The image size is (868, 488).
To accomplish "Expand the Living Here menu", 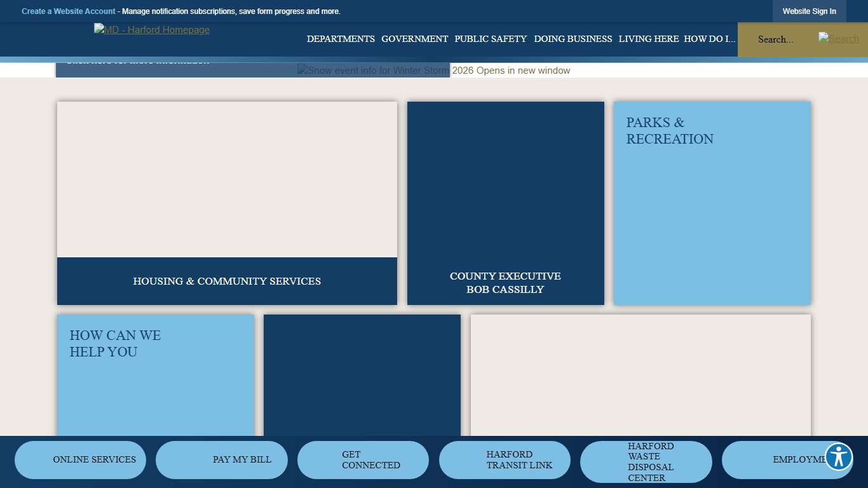I will click(x=648, y=39).
